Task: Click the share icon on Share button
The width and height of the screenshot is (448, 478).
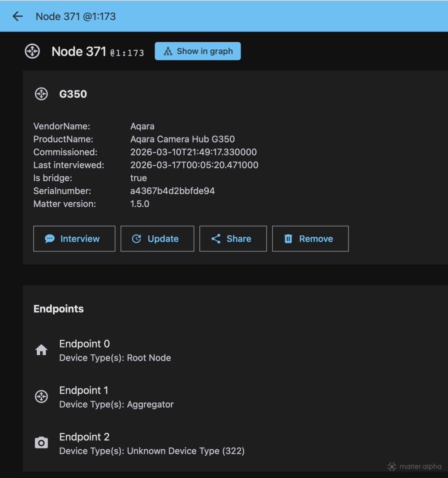Action: [216, 239]
